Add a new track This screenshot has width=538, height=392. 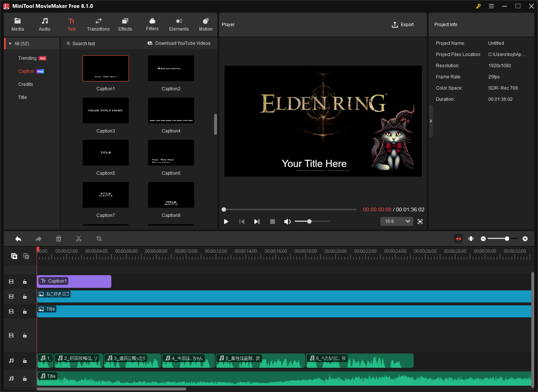pos(14,256)
